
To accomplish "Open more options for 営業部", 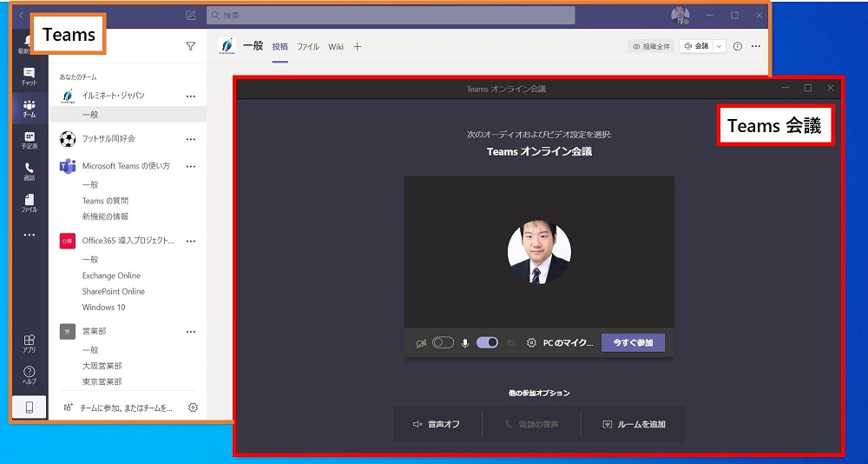I will (191, 332).
